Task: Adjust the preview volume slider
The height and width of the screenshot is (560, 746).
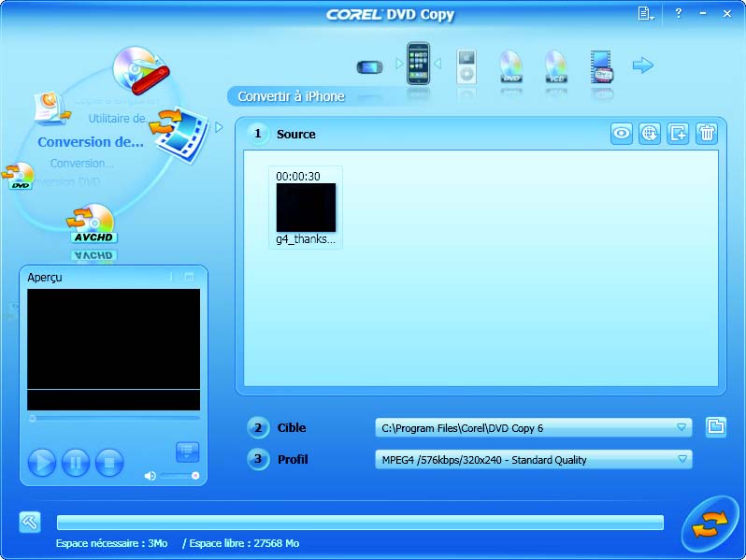Action: coord(179,476)
